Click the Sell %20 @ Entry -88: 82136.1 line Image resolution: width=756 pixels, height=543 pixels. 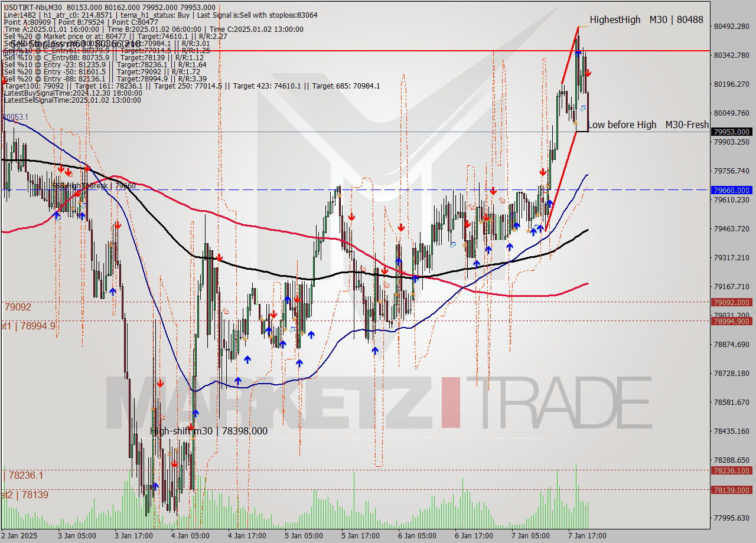[x=105, y=78]
